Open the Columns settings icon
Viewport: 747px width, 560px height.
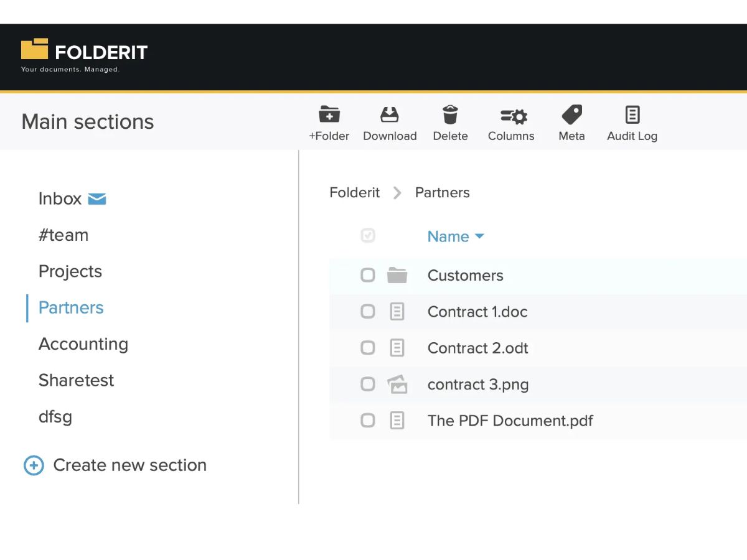[514, 116]
